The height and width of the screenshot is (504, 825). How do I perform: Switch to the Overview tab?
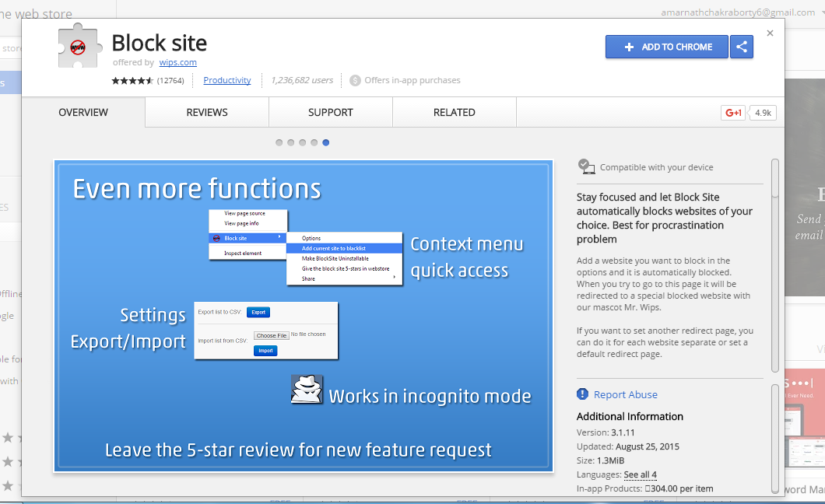(83, 112)
